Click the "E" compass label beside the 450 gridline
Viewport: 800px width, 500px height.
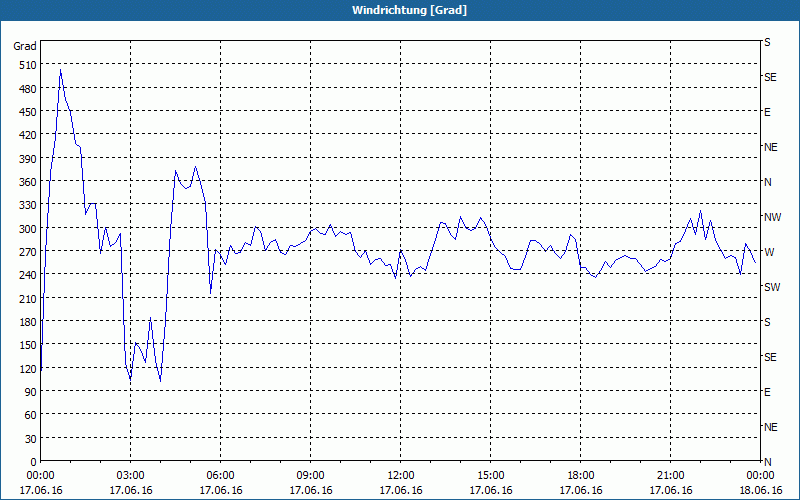click(x=767, y=112)
